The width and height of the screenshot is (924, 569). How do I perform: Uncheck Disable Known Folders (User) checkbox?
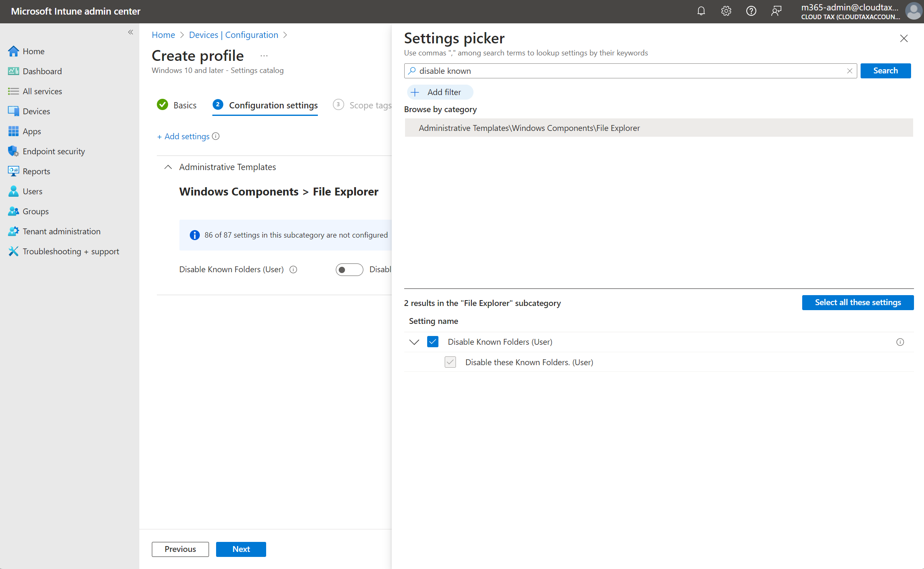433,342
